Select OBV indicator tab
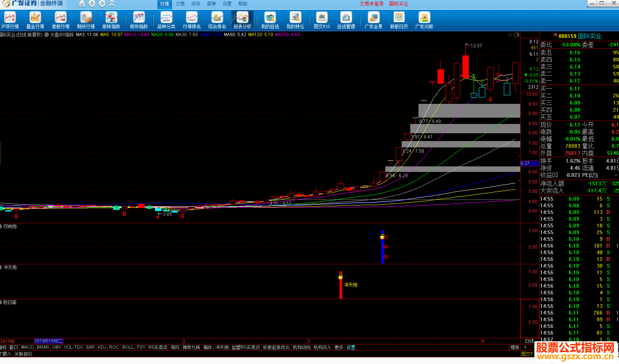The height and width of the screenshot is (364, 619). pyautogui.click(x=57, y=347)
